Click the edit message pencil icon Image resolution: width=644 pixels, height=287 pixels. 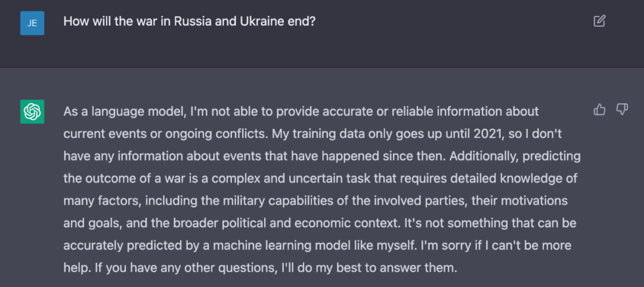coord(599,21)
